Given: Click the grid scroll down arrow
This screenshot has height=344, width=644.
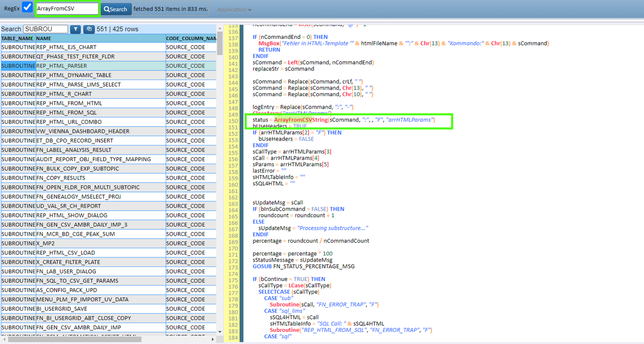Looking at the screenshot, I should [220, 331].
